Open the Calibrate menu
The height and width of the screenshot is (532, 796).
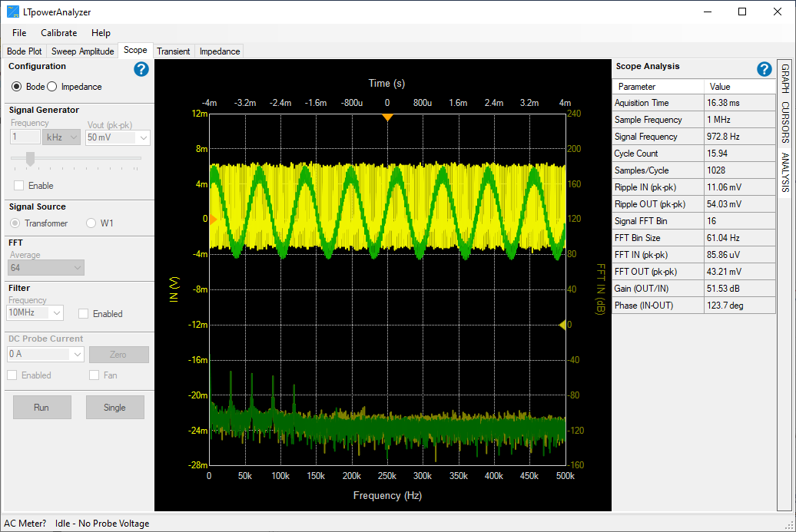point(59,33)
